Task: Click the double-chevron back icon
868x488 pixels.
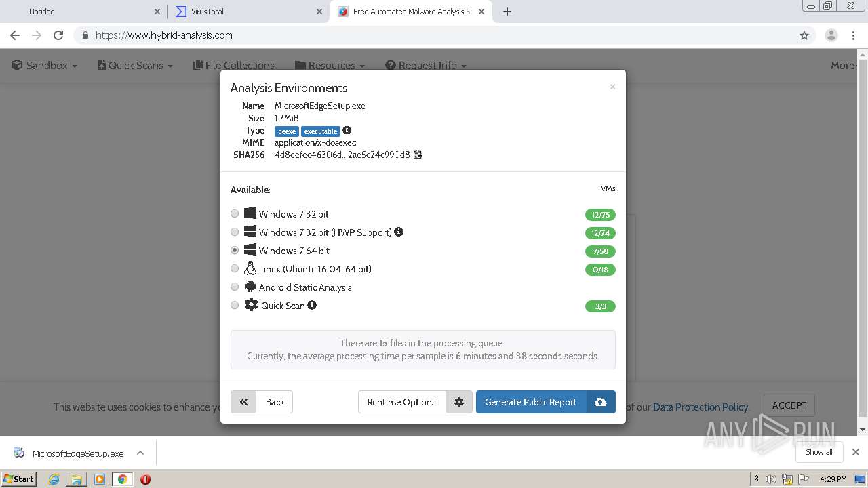Action: click(243, 402)
